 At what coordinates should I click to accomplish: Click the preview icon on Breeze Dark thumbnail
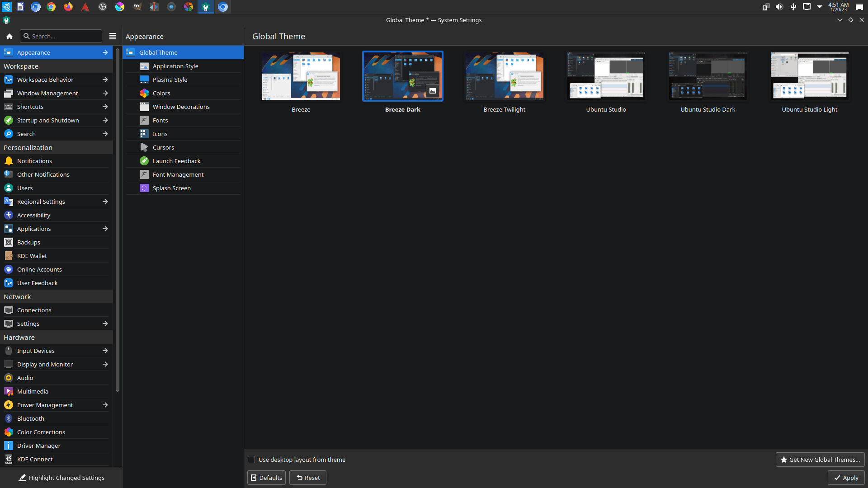click(433, 91)
